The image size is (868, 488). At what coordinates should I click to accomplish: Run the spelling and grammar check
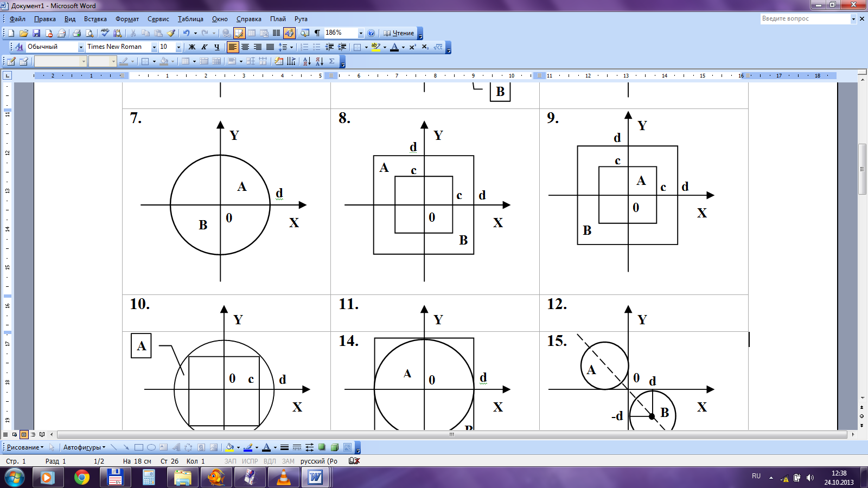pos(105,33)
